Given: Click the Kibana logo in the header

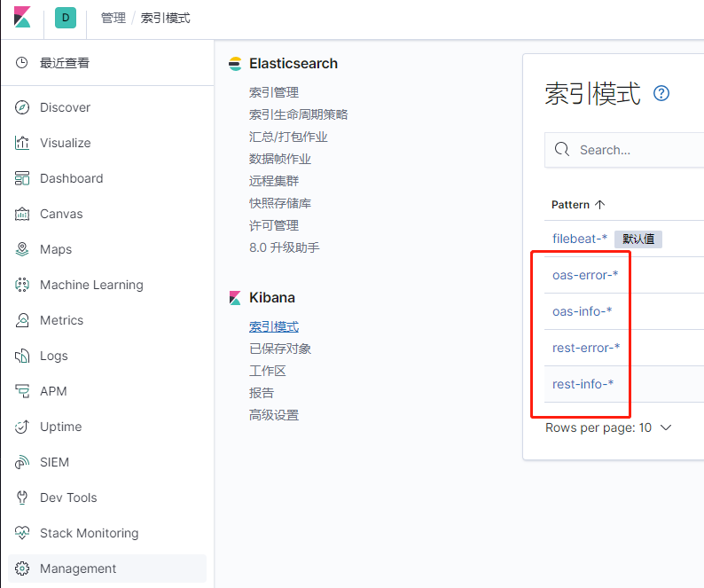Looking at the screenshot, I should (x=22, y=18).
